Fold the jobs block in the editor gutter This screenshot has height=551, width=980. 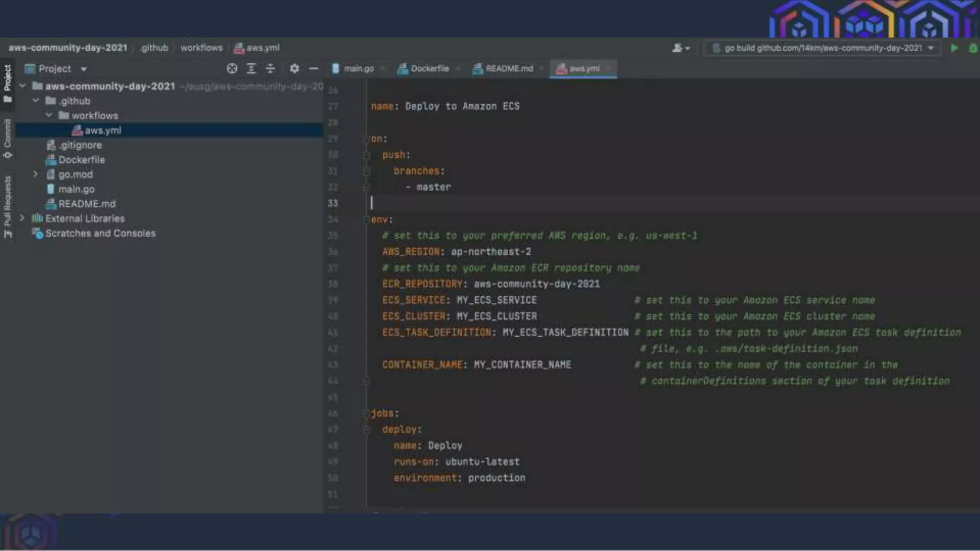pyautogui.click(x=367, y=413)
